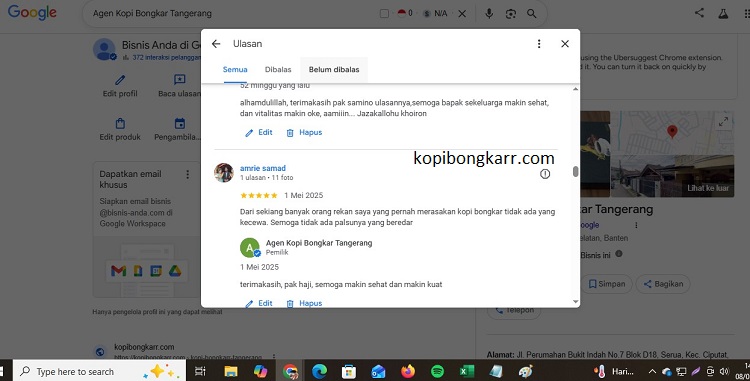Click the scroll up arrow in reviews list
Screen dimensions: 750x381
pyautogui.click(x=575, y=89)
